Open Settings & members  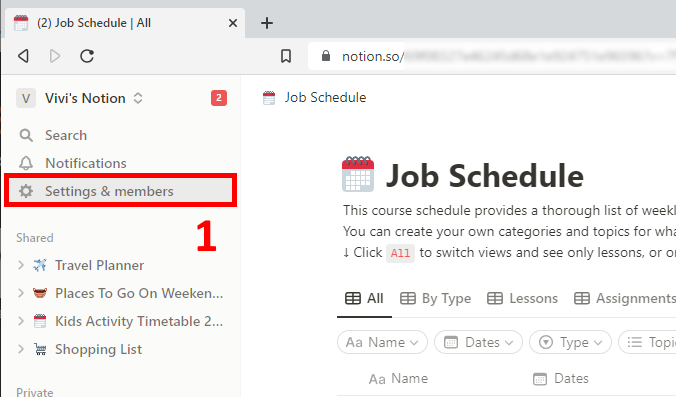[x=121, y=191]
